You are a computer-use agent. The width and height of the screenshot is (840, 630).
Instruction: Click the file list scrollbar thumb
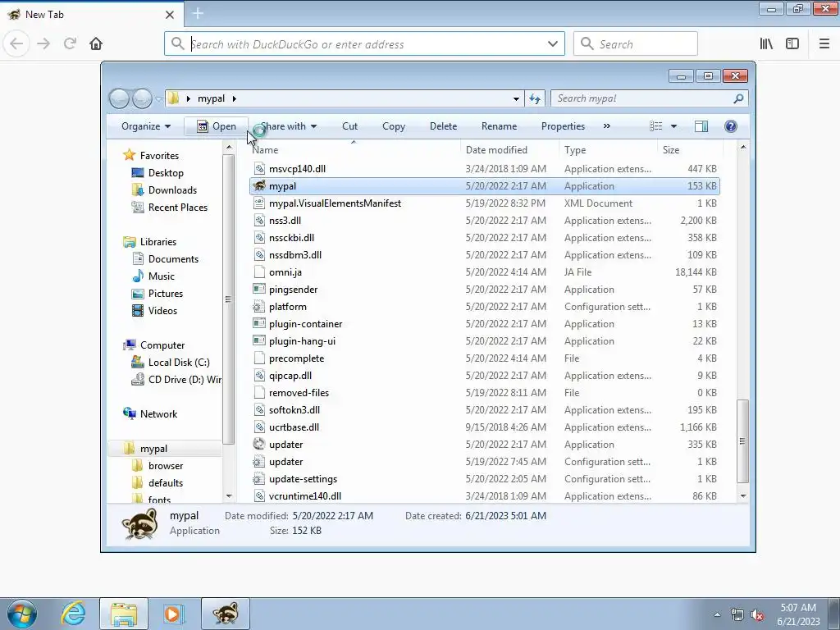point(742,441)
